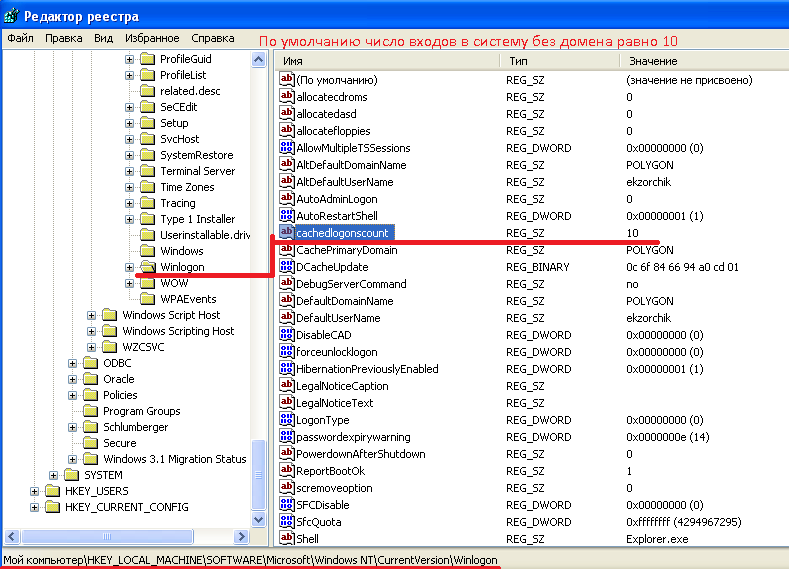Expand the ODBC key
This screenshot has width=790, height=569.
(73, 363)
